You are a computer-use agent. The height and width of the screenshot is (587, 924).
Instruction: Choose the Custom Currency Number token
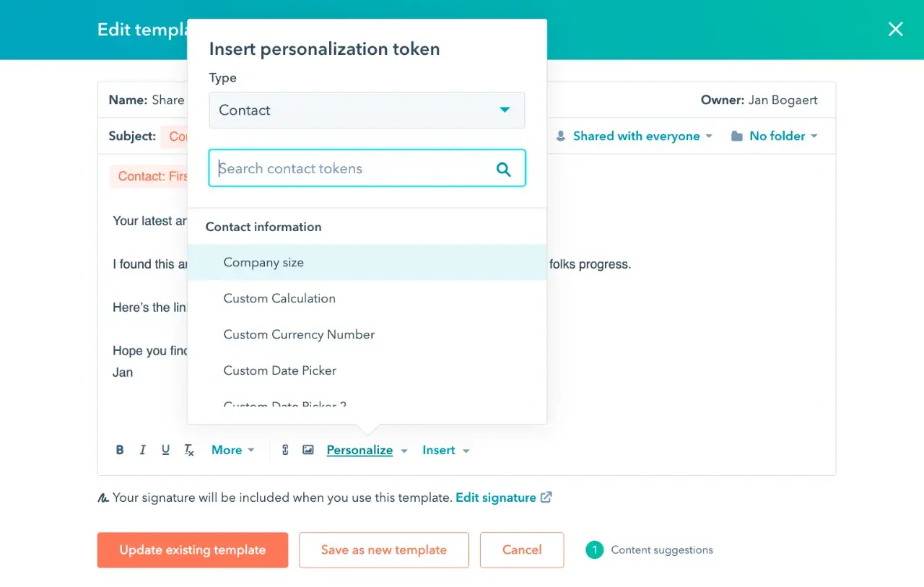[x=299, y=334]
